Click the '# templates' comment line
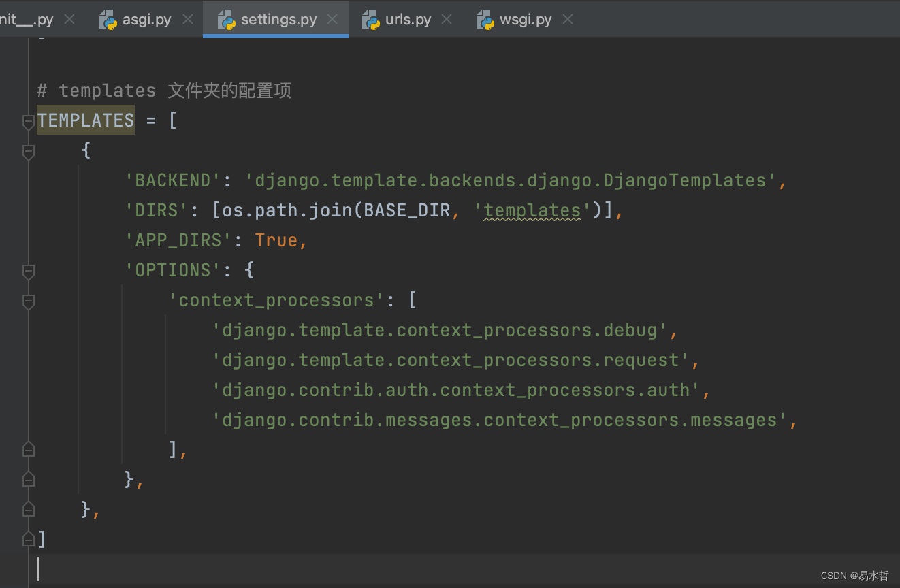 pos(164,91)
